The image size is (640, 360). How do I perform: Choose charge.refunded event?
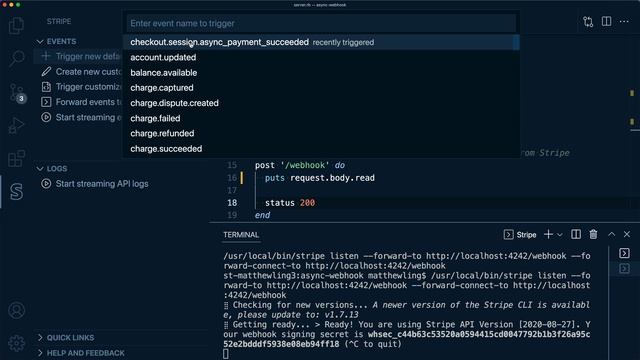321,133
